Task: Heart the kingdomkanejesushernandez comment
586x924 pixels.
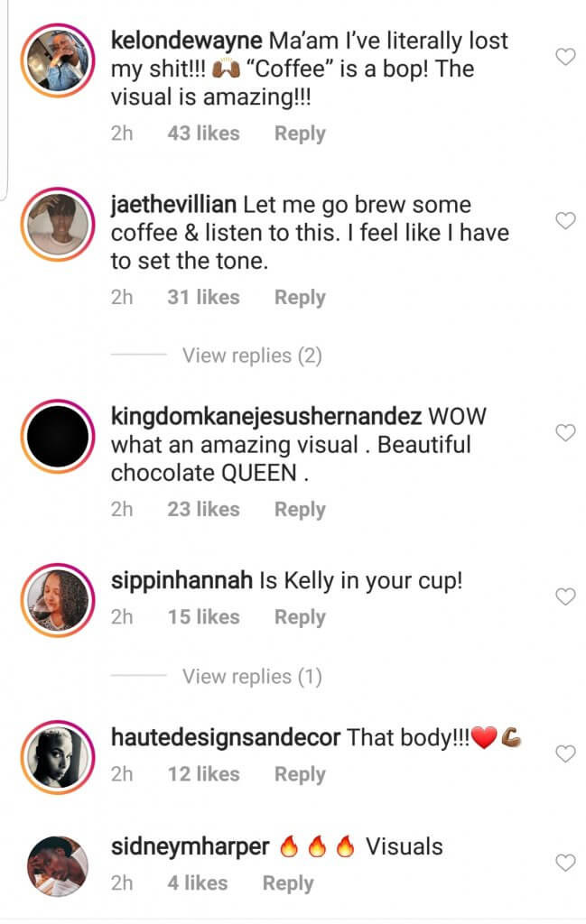Action: [x=565, y=433]
